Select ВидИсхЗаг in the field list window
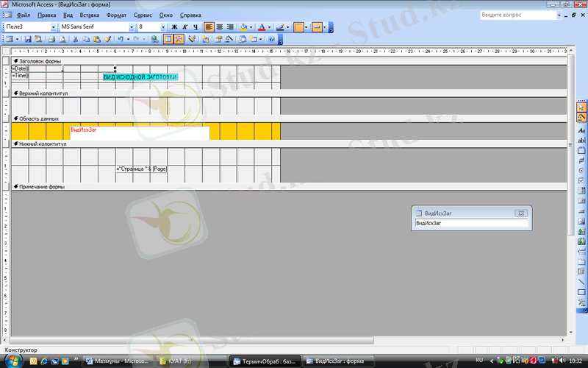Viewport: 588px width, 368px height. click(x=471, y=223)
